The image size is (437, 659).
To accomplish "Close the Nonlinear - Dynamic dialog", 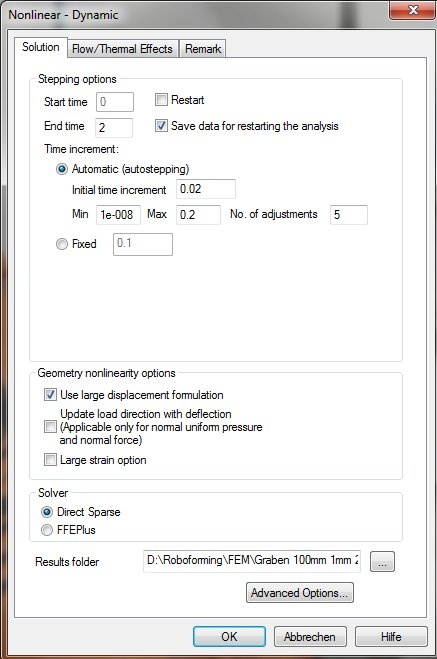I will click(x=413, y=10).
